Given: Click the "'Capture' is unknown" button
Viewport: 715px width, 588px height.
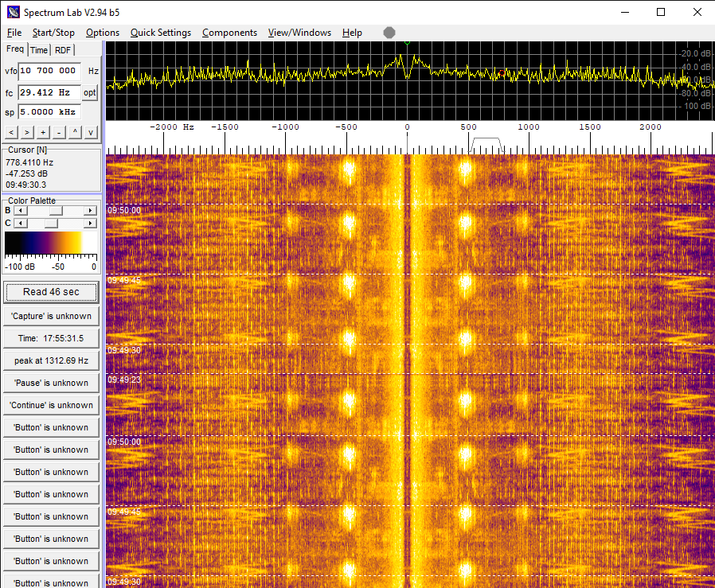Looking at the screenshot, I should pyautogui.click(x=51, y=316).
